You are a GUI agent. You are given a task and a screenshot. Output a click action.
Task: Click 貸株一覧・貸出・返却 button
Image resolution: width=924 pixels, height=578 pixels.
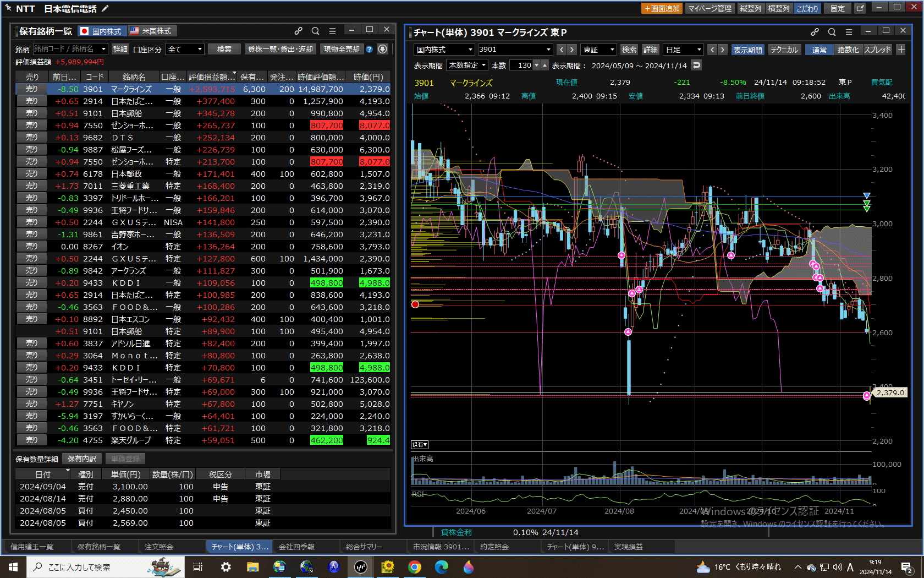280,49
